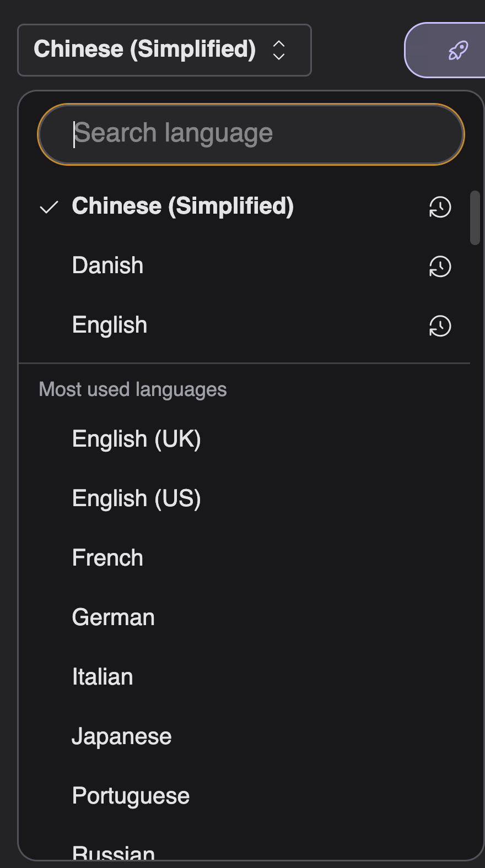
Task: Focus the Search language field
Action: (x=251, y=134)
